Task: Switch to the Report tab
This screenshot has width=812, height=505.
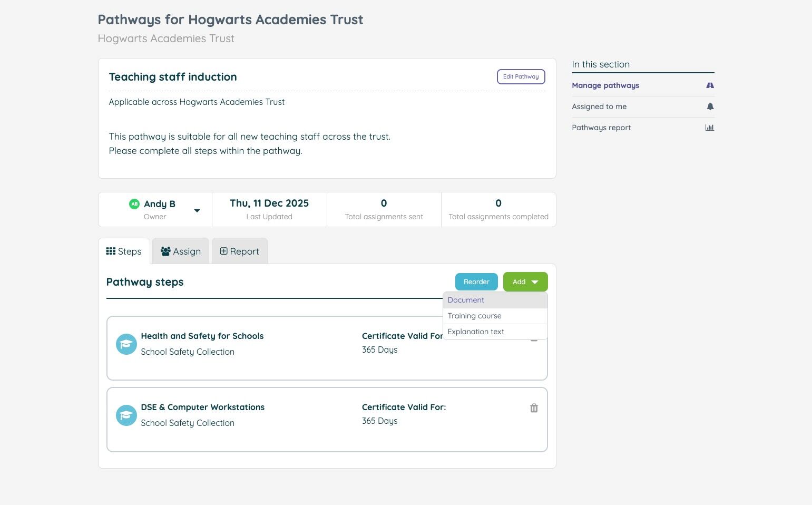Action: click(239, 251)
